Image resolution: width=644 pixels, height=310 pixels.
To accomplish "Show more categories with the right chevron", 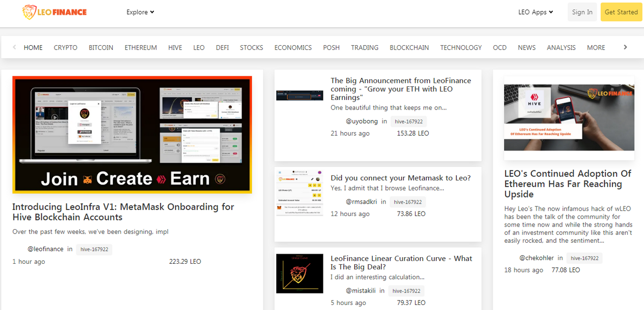I will tap(625, 47).
